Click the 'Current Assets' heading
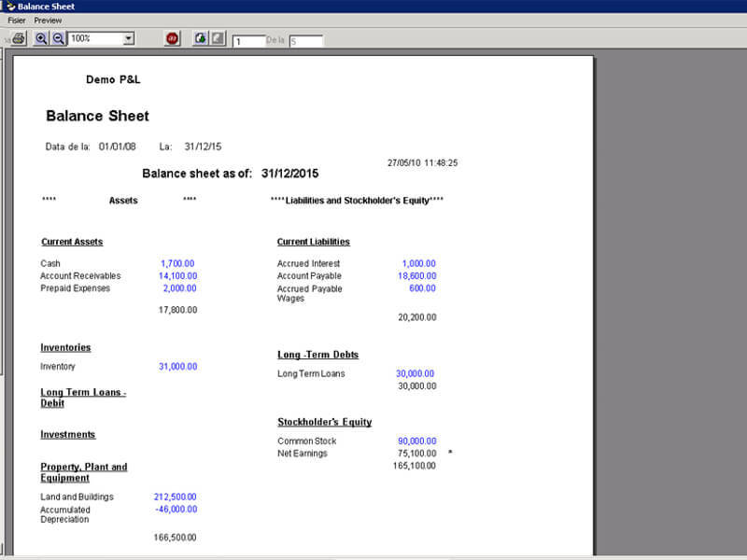The width and height of the screenshot is (747, 560). coord(72,242)
